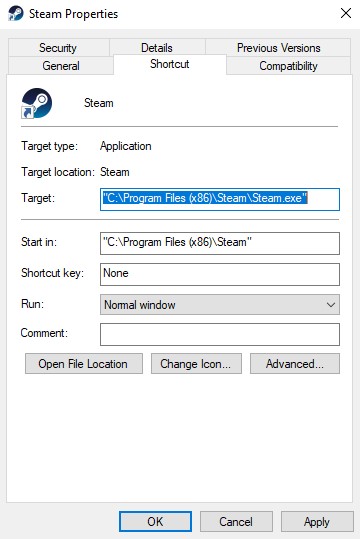Click the Steam shortcut name text

[99, 103]
